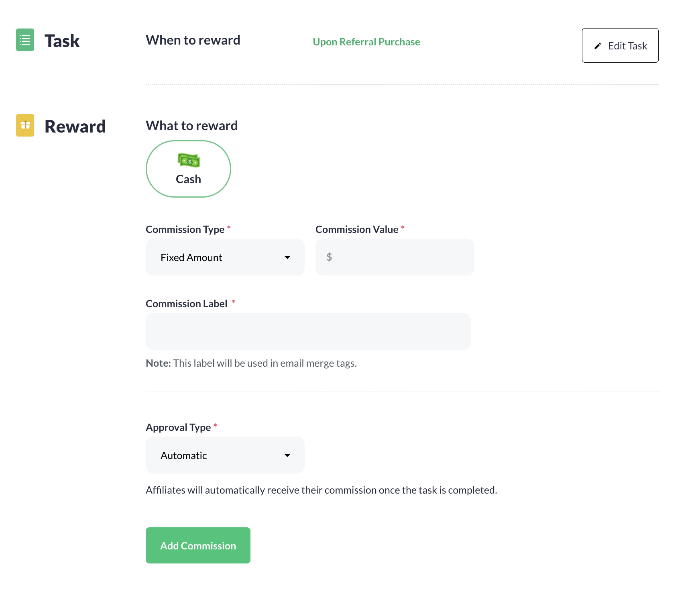Screen dimensions: 700x596
Task: Click the Edit Task button
Action: [620, 45]
